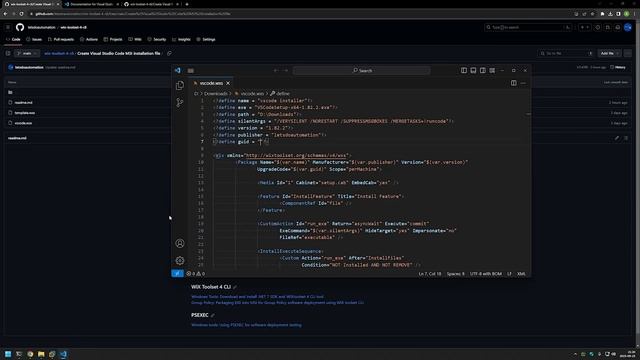Open the PSEXEC software deployment testing link
This screenshot has height=360, width=640.
247,325
